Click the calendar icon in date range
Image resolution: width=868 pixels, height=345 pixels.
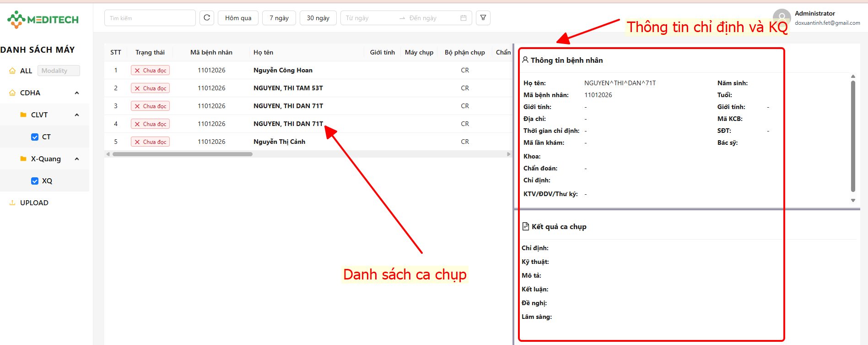tap(464, 18)
